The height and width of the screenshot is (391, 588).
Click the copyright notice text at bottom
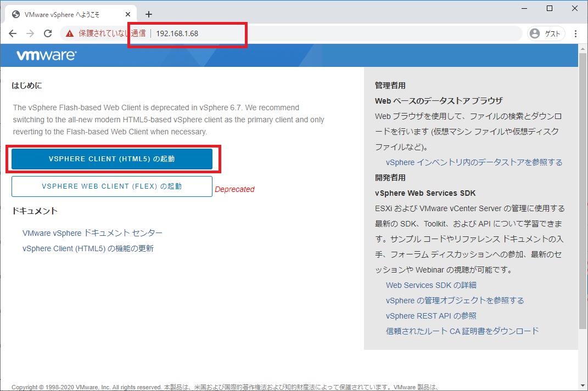225,387
